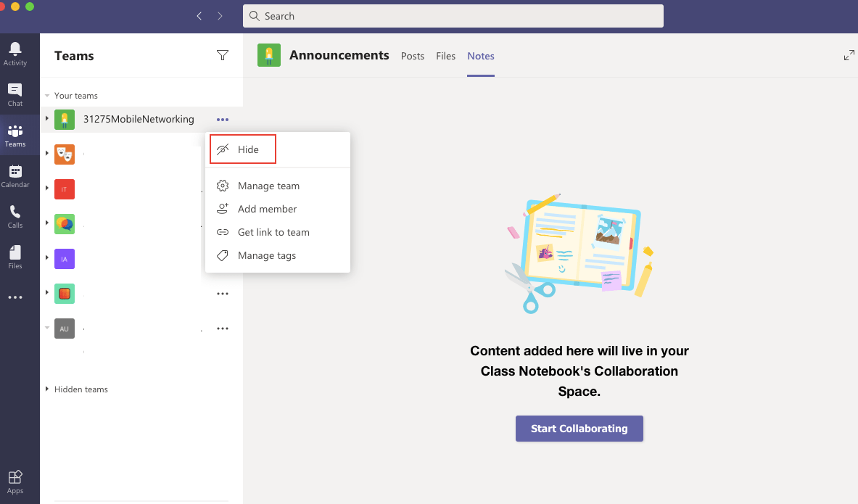Viewport: 858px width, 504px height.
Task: Select Manage team from the menu
Action: click(x=269, y=186)
